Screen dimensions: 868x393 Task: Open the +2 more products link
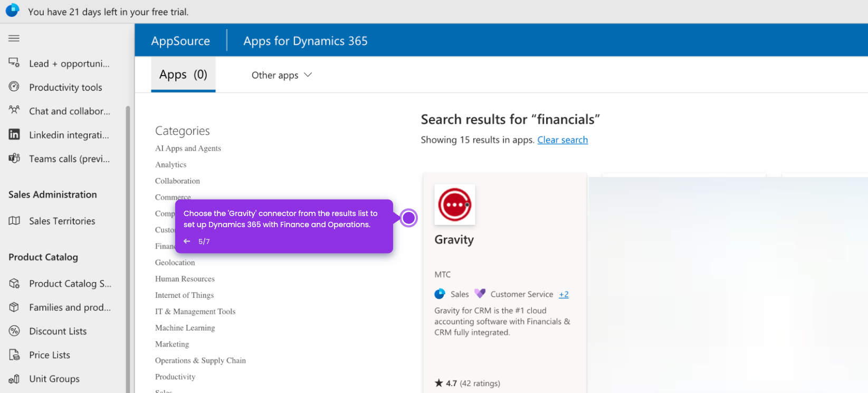564,294
